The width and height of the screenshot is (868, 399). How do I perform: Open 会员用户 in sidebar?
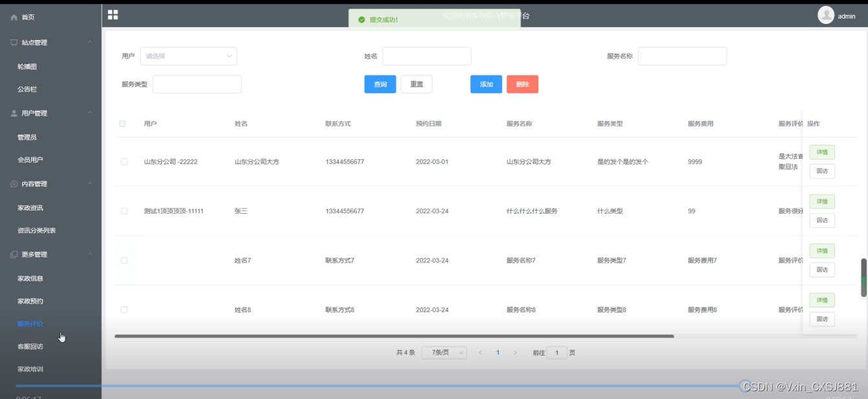(30, 160)
